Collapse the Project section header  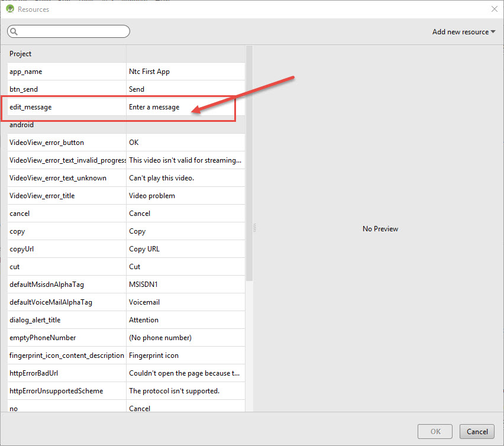21,54
